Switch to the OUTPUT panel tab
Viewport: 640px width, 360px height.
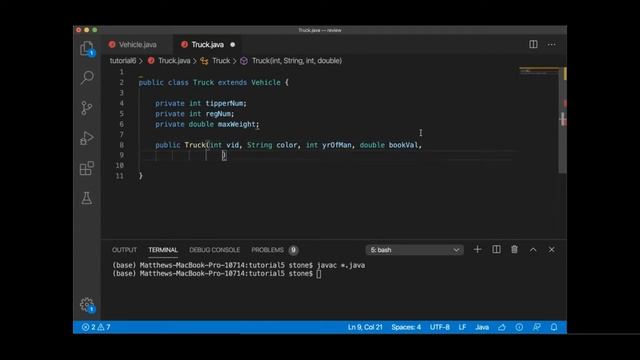pyautogui.click(x=124, y=250)
